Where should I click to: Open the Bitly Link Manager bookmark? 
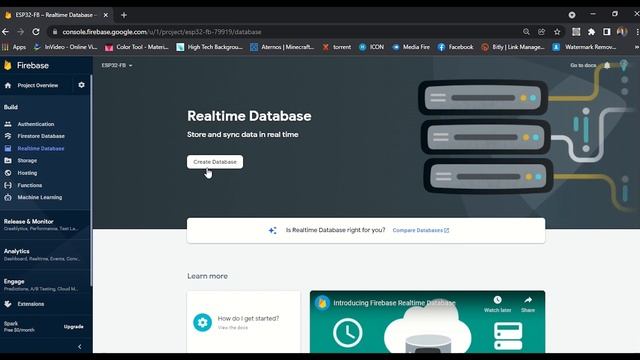click(x=513, y=47)
